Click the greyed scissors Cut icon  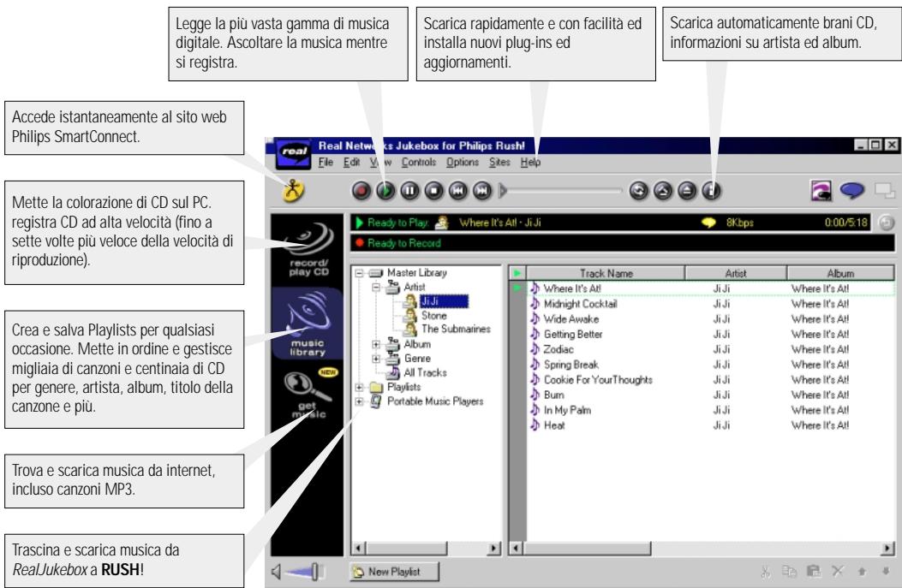(765, 572)
